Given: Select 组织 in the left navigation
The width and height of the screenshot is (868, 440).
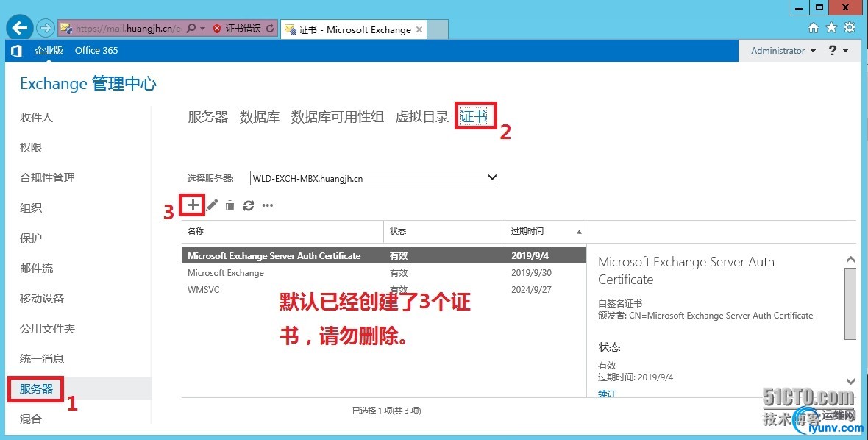Looking at the screenshot, I should [x=30, y=207].
